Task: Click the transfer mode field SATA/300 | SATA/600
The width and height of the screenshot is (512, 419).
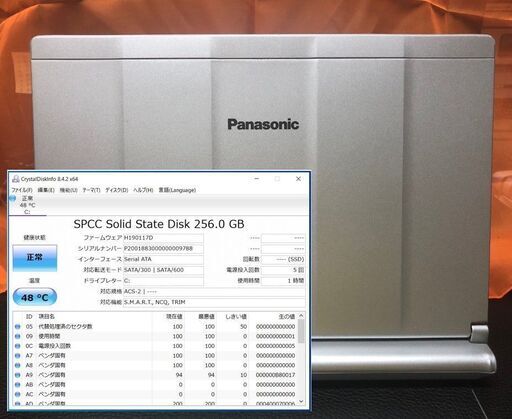Action: click(x=163, y=270)
